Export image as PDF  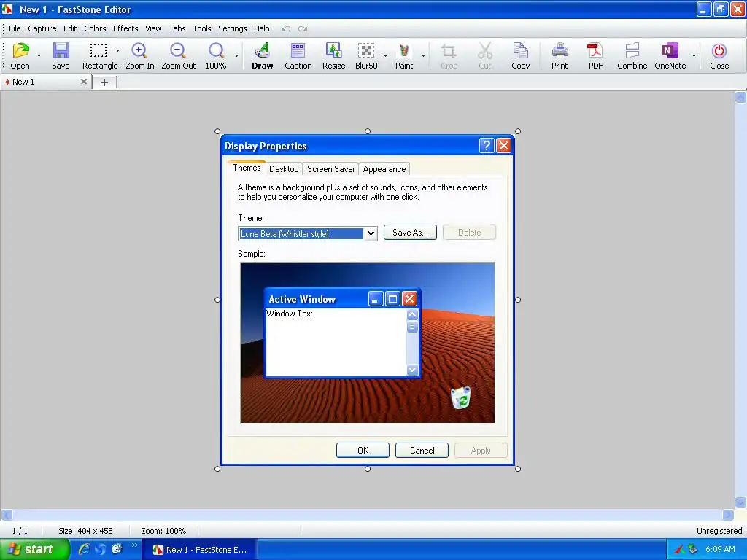coord(595,55)
